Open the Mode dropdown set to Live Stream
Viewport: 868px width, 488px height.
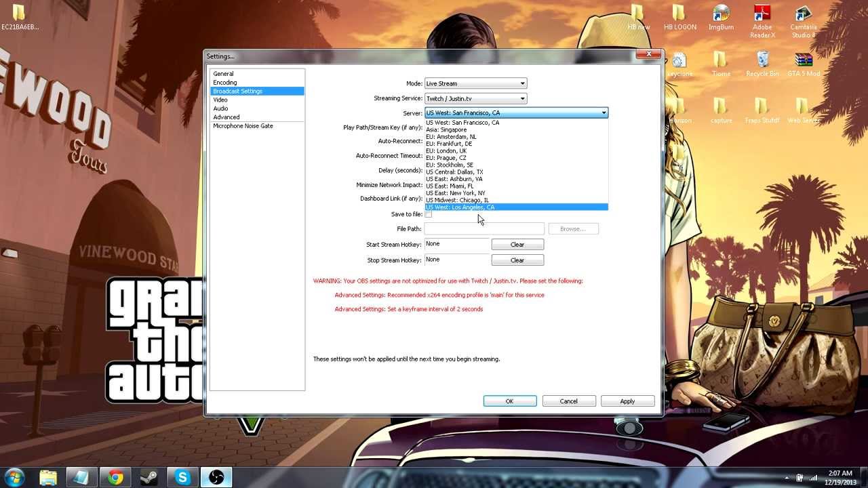pos(475,83)
